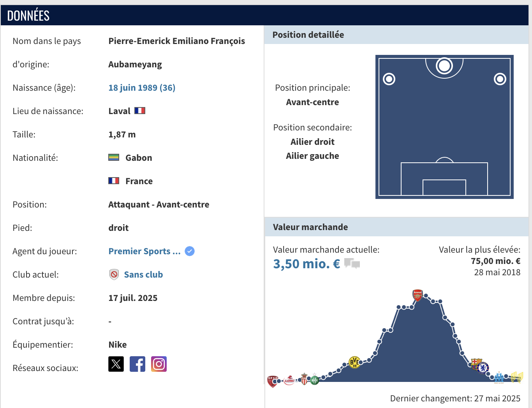Screen dimensions: 532x408
Task: Select the LOSC Lille logo on chart
Action: coord(289,380)
